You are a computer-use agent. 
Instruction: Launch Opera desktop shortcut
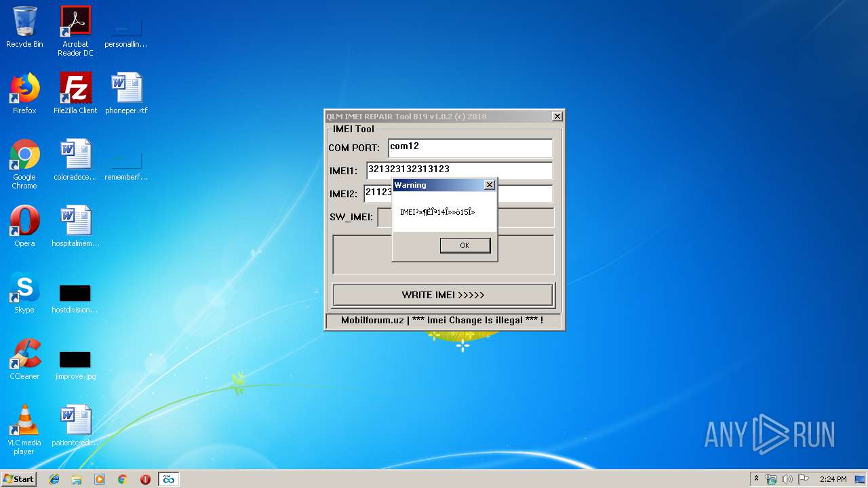pos(24,226)
